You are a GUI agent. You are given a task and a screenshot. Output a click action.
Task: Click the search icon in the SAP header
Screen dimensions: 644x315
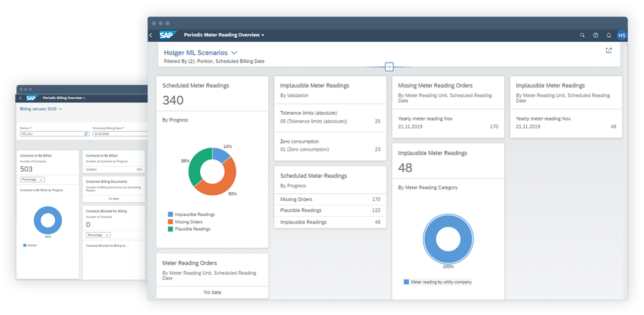(583, 35)
